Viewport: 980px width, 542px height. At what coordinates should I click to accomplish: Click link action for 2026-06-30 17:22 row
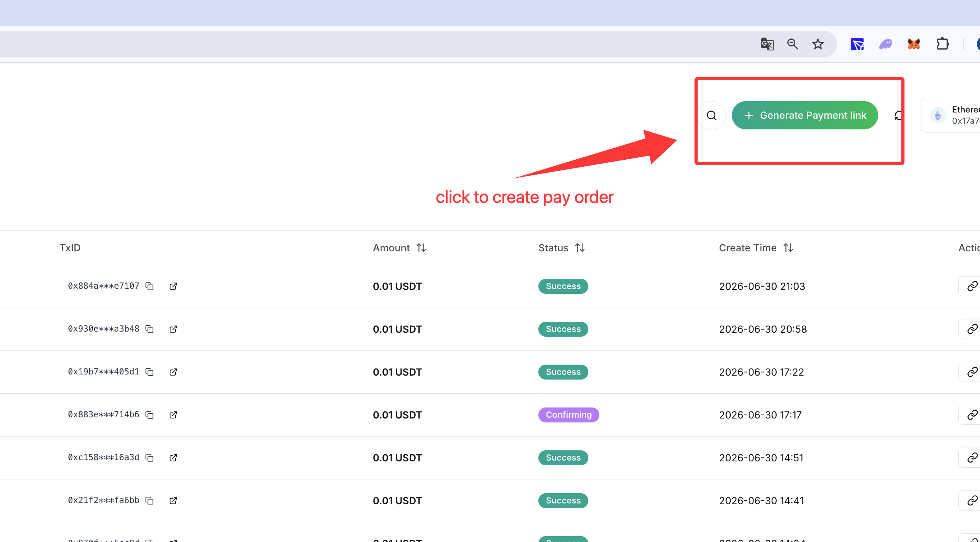click(970, 372)
